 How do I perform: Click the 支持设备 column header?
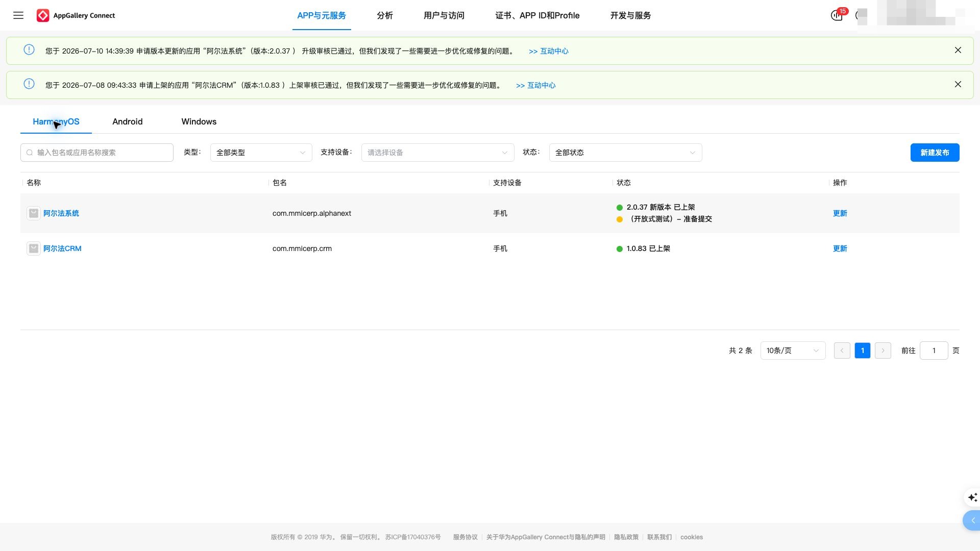pyautogui.click(x=507, y=183)
